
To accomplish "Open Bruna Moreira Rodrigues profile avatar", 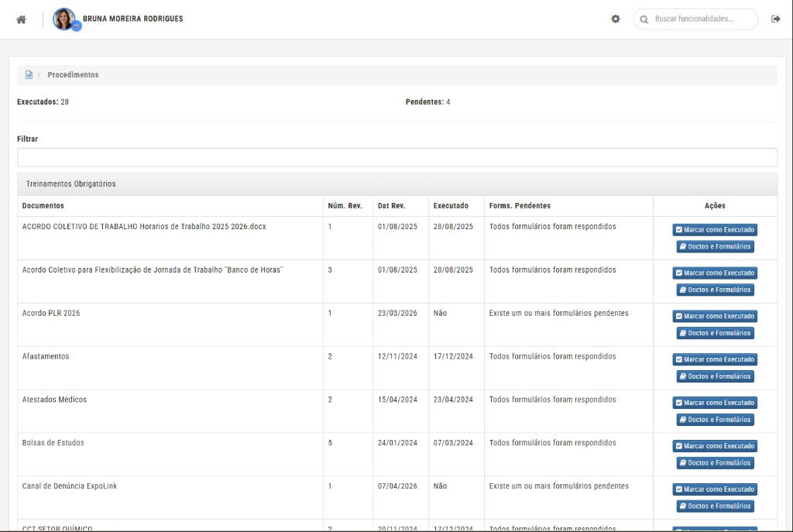I will [x=64, y=19].
